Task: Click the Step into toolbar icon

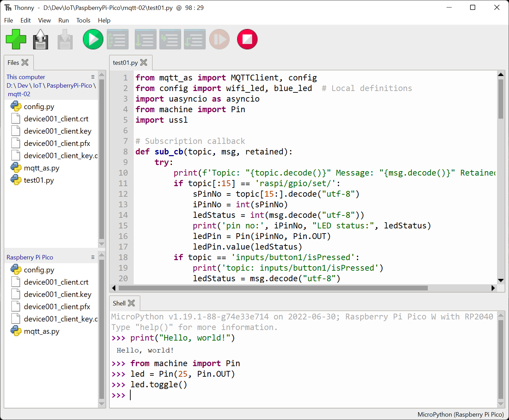Action: click(x=170, y=39)
